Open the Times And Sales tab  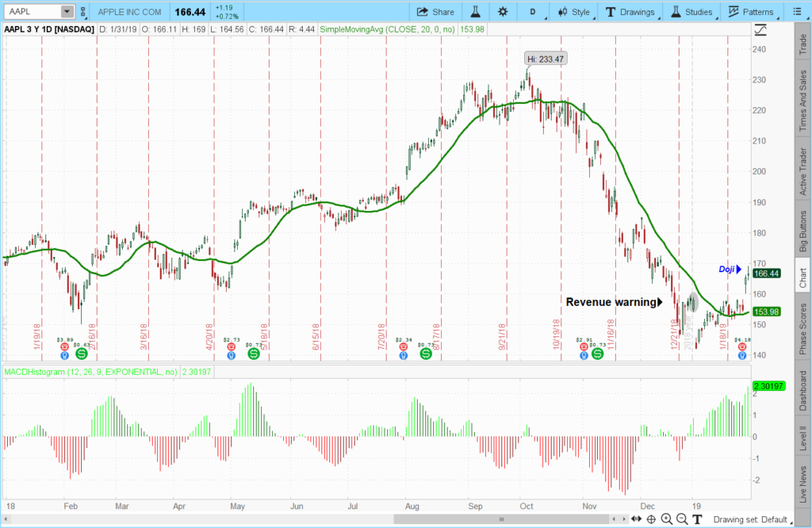pos(802,100)
